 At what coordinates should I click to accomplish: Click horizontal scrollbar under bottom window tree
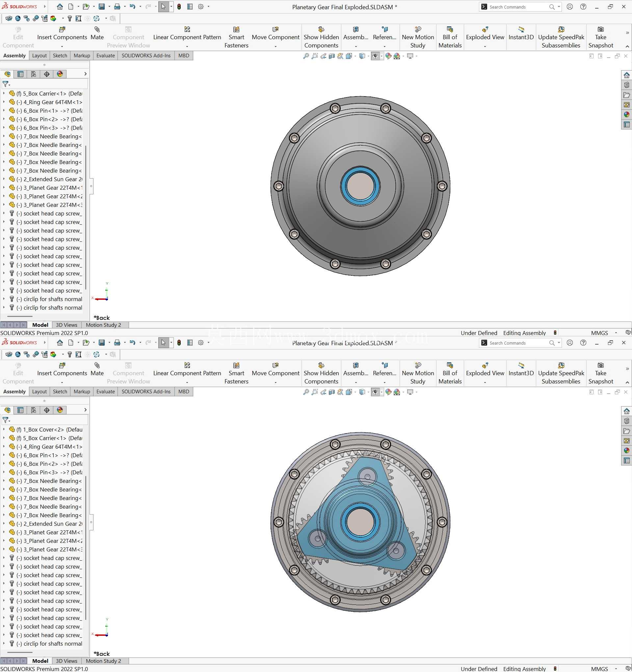[20, 652]
